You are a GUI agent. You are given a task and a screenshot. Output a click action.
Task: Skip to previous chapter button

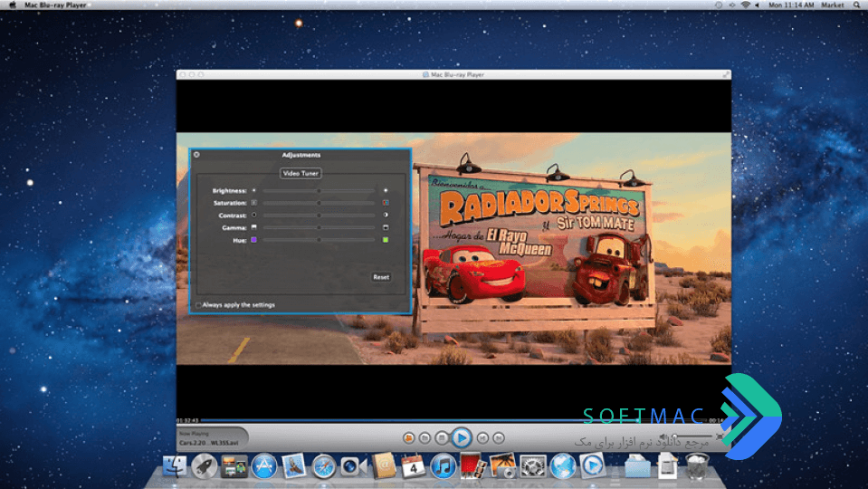482,438
